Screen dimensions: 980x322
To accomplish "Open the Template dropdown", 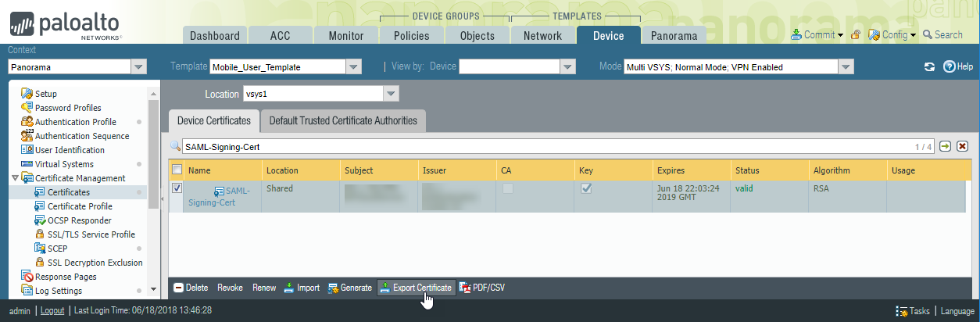I will coord(353,67).
